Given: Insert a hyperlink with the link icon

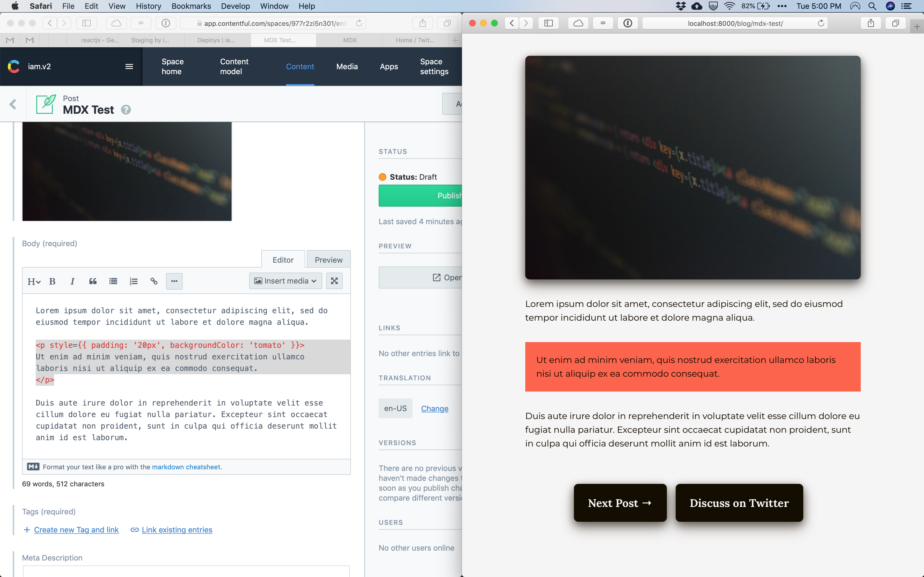Looking at the screenshot, I should (x=154, y=281).
